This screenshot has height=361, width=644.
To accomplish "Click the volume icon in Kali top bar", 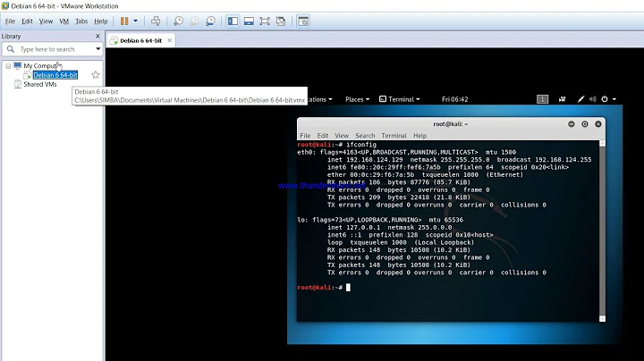I will [593, 99].
